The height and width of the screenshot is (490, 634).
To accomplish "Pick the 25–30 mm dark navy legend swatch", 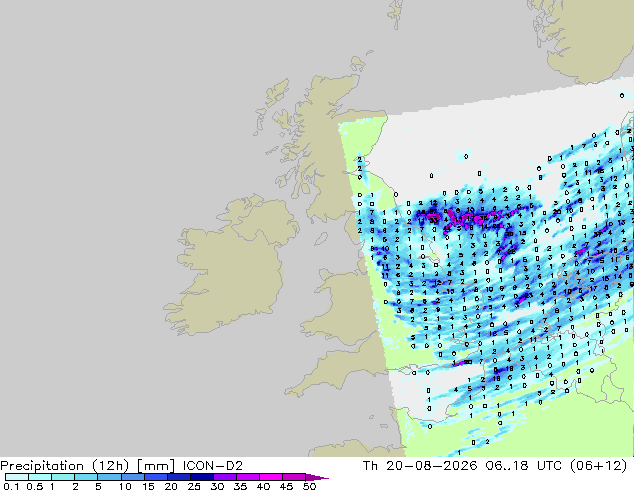I will pyautogui.click(x=202, y=477).
